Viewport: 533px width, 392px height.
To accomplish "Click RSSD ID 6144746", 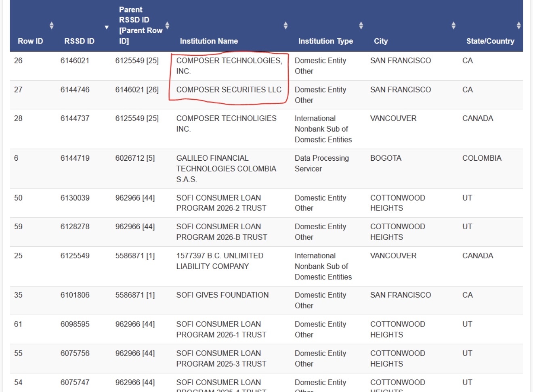I will 75,90.
